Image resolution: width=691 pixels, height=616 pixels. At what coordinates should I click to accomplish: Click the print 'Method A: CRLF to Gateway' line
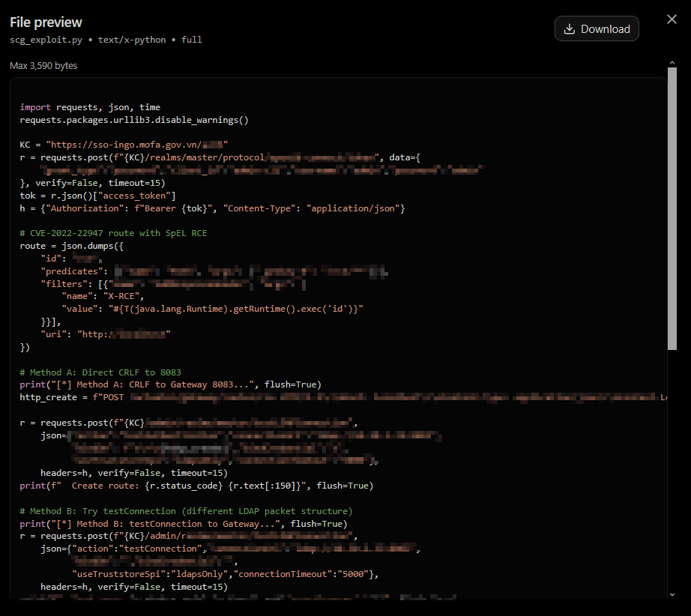pos(171,384)
